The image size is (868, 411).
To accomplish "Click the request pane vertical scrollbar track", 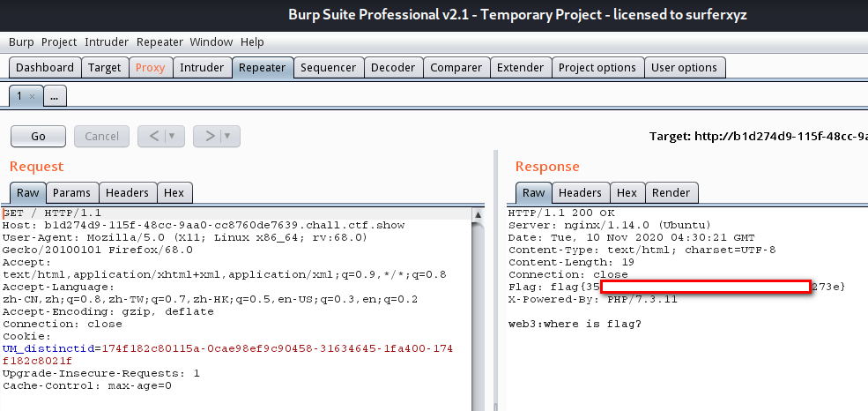I will click(x=479, y=316).
